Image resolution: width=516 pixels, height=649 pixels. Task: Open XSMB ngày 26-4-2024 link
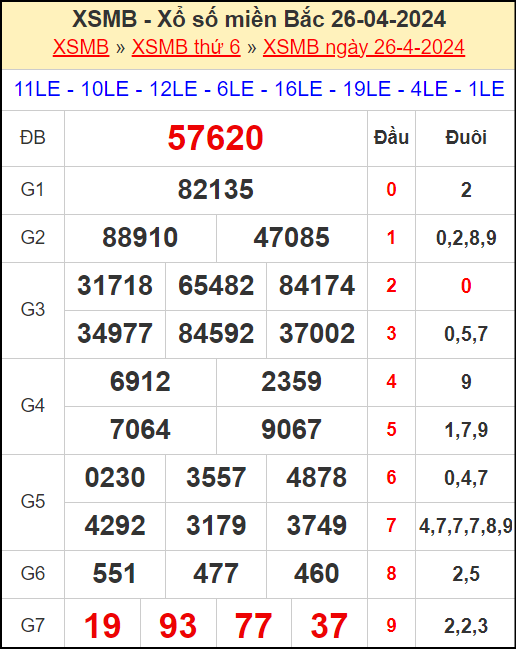(364, 47)
